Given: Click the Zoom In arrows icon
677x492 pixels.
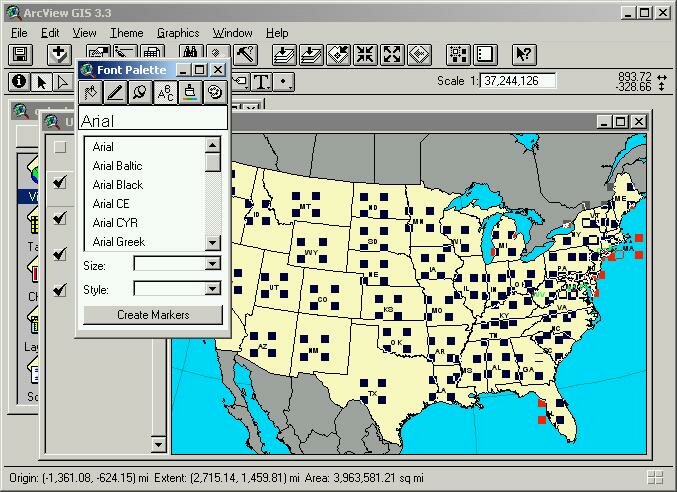Looking at the screenshot, I should 365,55.
